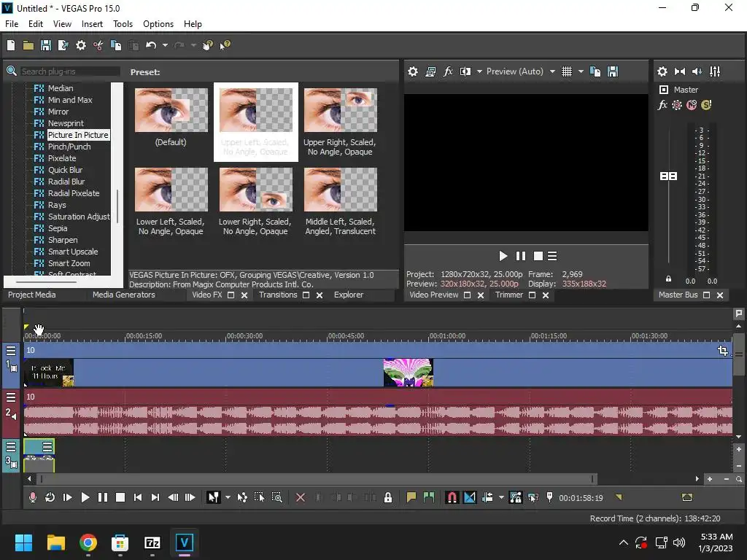Switch to Media Generators tab
747x560 pixels.
(124, 295)
